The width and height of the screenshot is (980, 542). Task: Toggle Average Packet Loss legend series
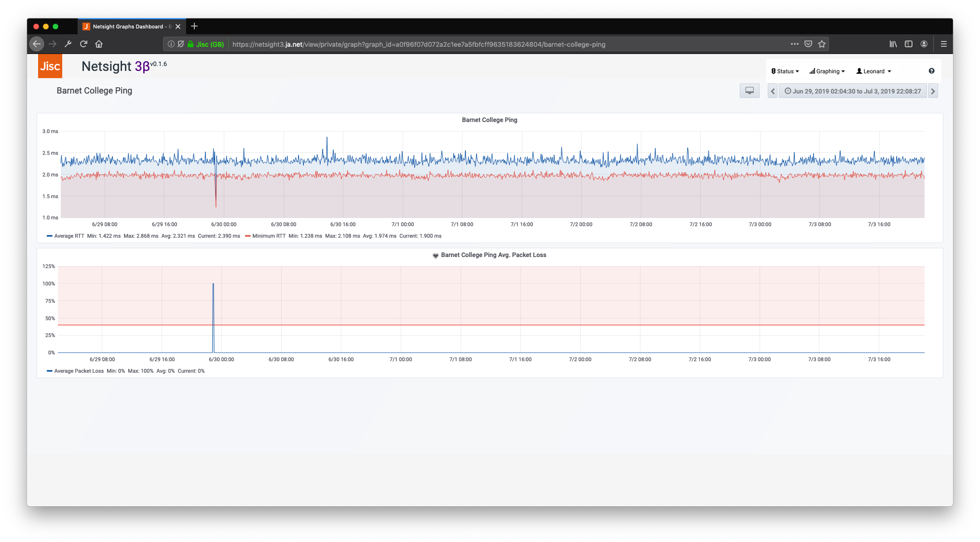(79, 371)
